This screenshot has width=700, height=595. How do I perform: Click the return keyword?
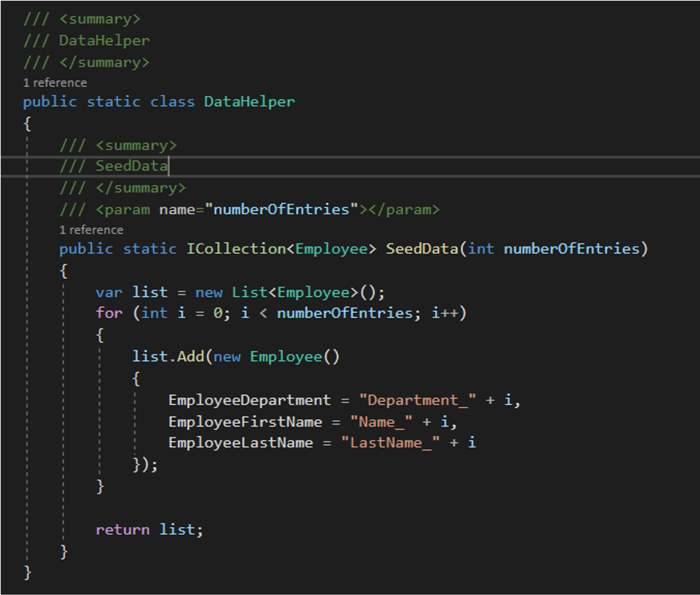[122, 530]
